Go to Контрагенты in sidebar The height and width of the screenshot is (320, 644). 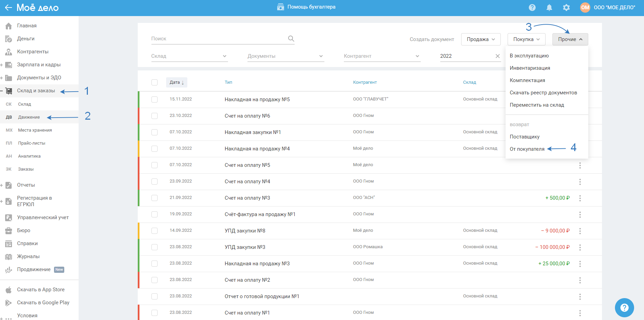pos(33,52)
